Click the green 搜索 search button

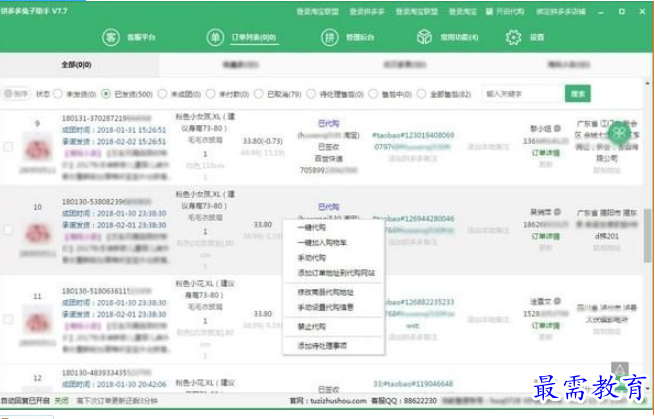tap(578, 94)
